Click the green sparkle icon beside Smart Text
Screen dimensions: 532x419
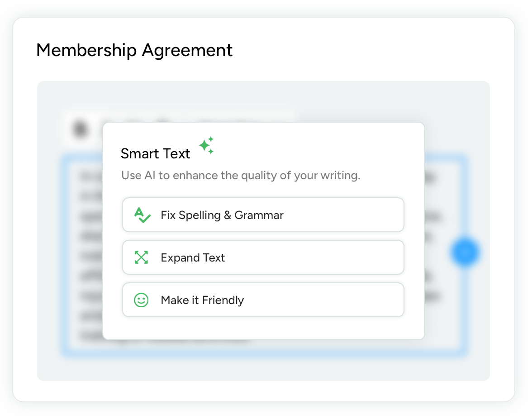(206, 145)
